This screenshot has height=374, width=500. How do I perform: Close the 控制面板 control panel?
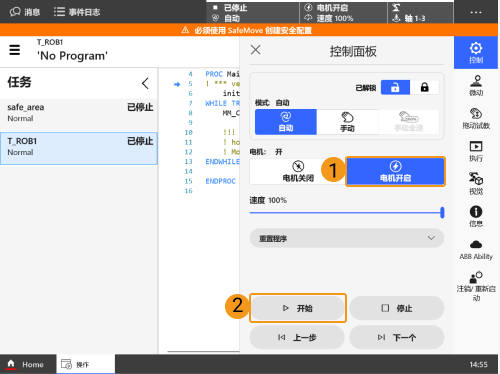[256, 50]
